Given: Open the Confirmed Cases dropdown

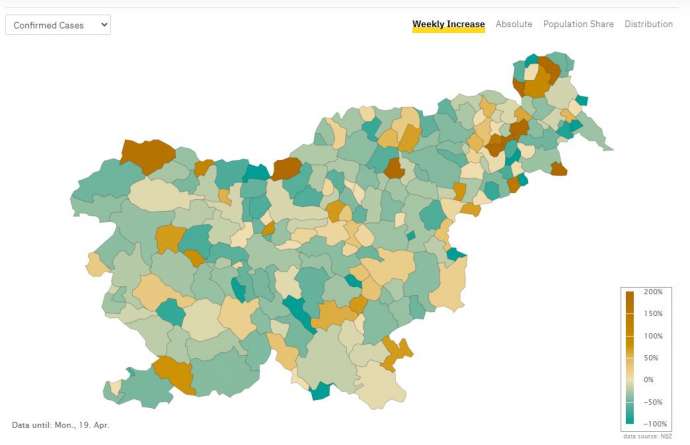Looking at the screenshot, I should pos(58,24).
